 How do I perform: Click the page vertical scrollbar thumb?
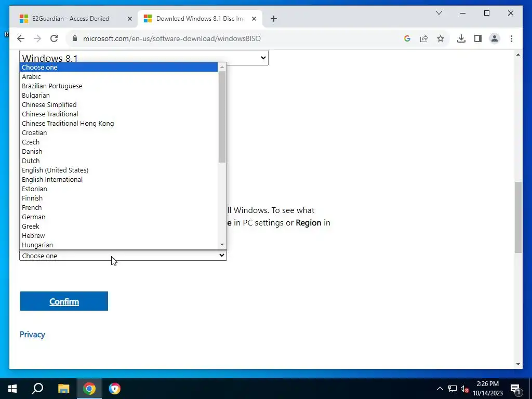tap(518, 217)
